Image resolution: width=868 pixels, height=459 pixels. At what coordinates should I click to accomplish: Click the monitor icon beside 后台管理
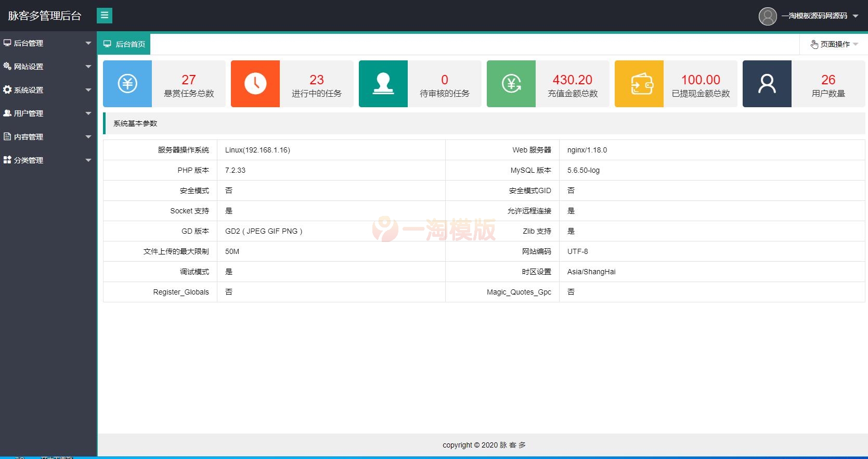pos(7,43)
